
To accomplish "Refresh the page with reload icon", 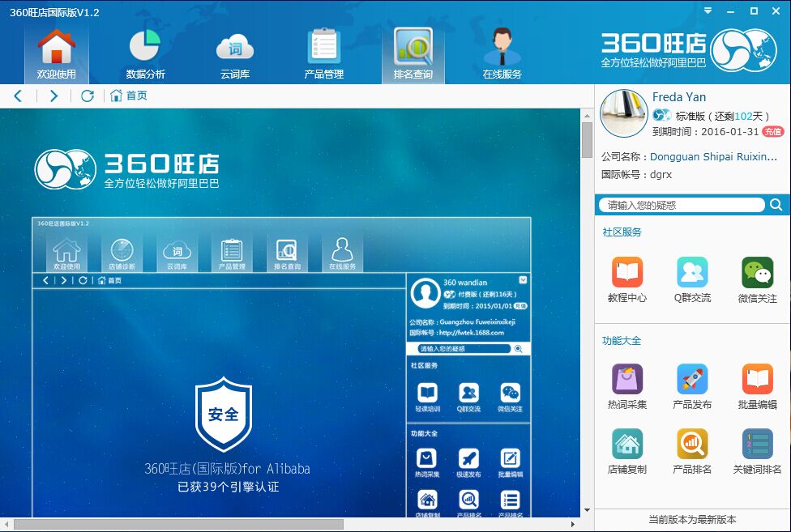I will 88,96.
